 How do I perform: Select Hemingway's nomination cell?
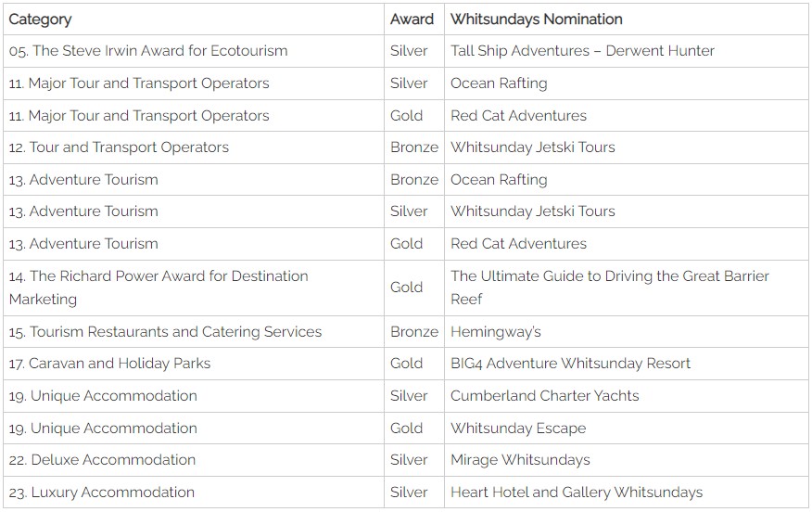496,332
